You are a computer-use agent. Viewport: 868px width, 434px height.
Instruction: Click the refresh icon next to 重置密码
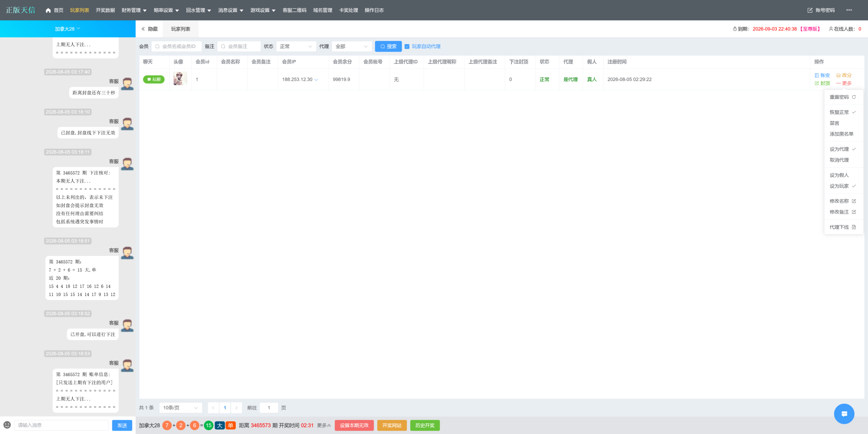[854, 97]
